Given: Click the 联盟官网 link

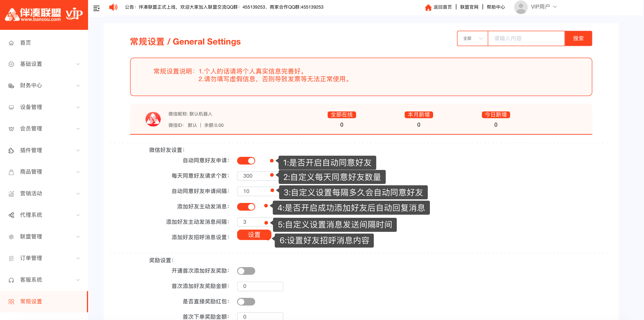Looking at the screenshot, I should pos(469,7).
